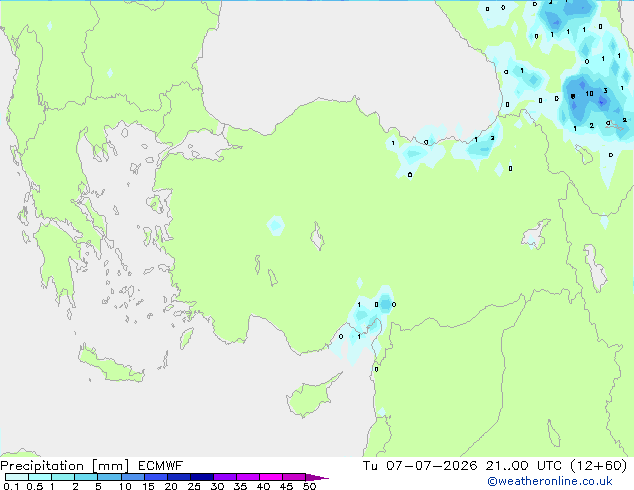
Task: Click the Precipitation [mm] title text
Action: [65, 466]
